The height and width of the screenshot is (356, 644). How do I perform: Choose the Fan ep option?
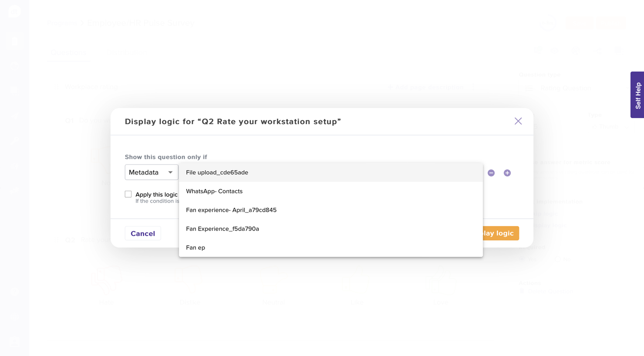coord(195,248)
